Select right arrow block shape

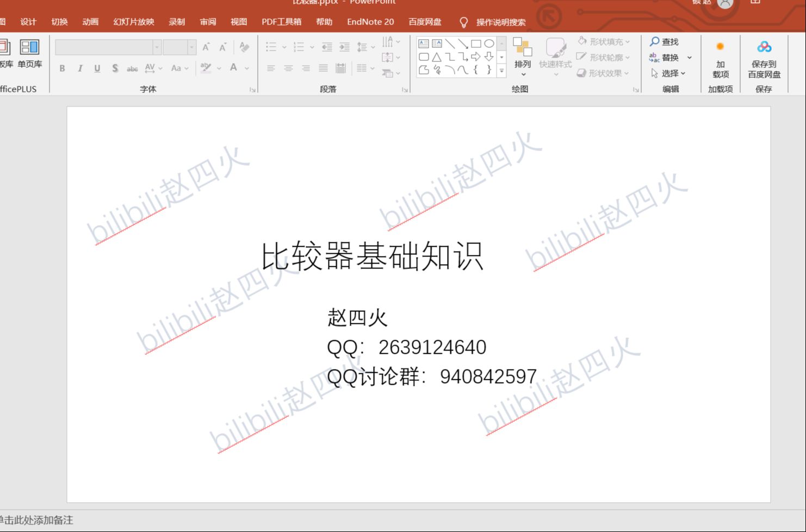[x=476, y=57]
